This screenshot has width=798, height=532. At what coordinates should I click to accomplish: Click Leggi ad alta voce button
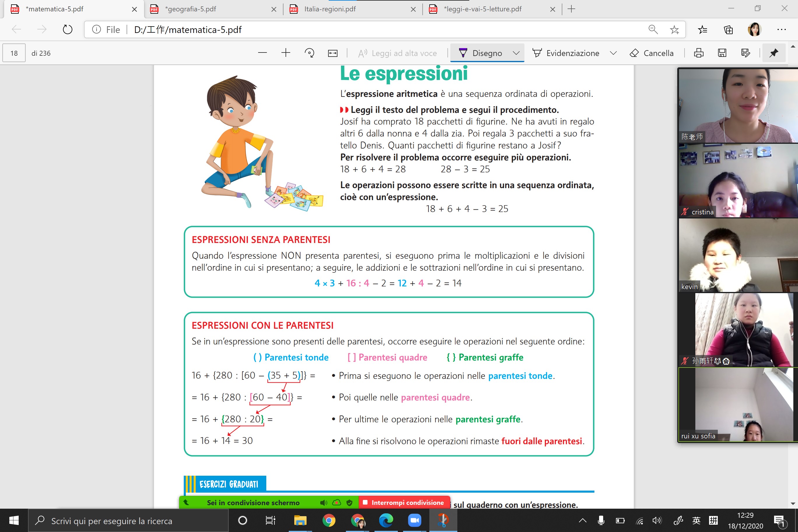[x=397, y=53]
